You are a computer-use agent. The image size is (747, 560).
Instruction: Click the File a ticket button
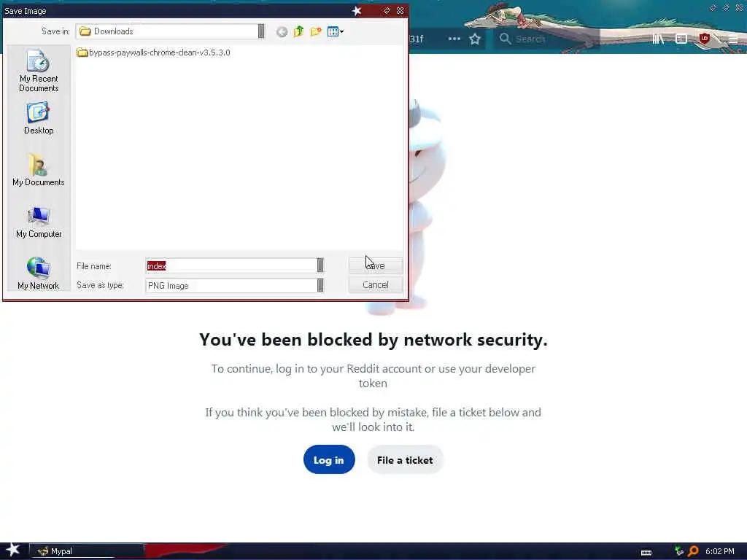405,459
